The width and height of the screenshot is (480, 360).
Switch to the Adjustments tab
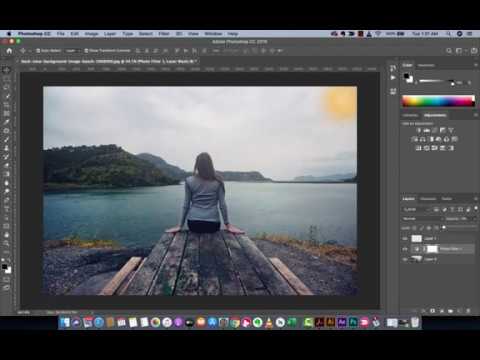(435, 115)
